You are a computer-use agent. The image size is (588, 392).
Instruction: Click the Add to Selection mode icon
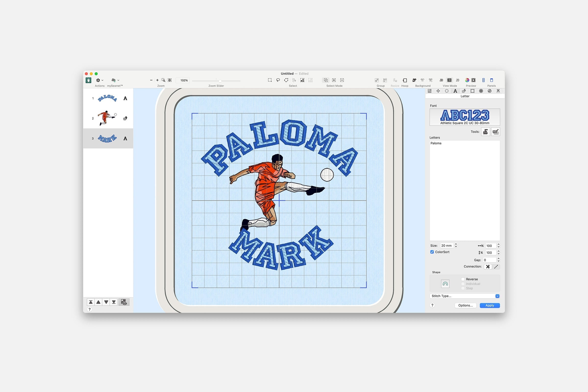pos(334,80)
